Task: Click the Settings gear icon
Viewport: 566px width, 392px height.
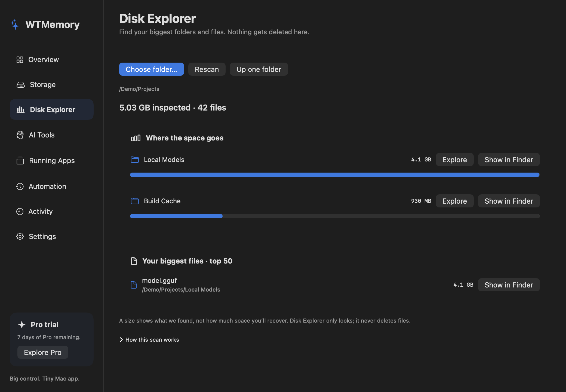Action: (20, 236)
